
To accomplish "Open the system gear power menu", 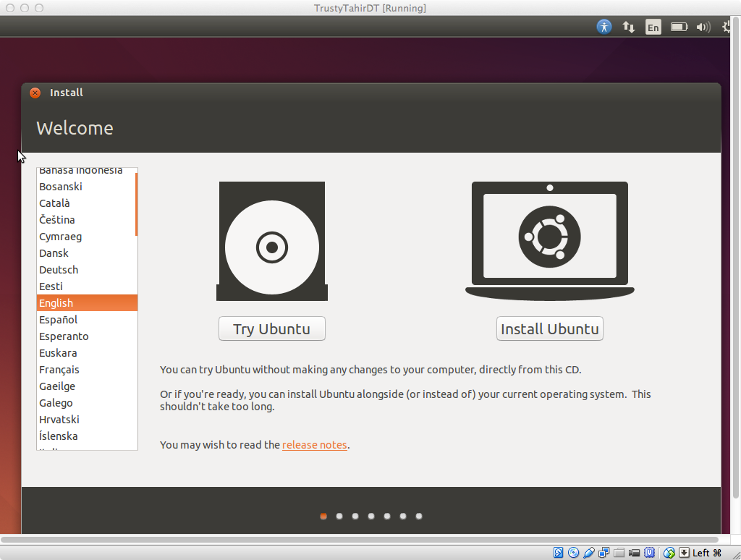I will coord(727,27).
